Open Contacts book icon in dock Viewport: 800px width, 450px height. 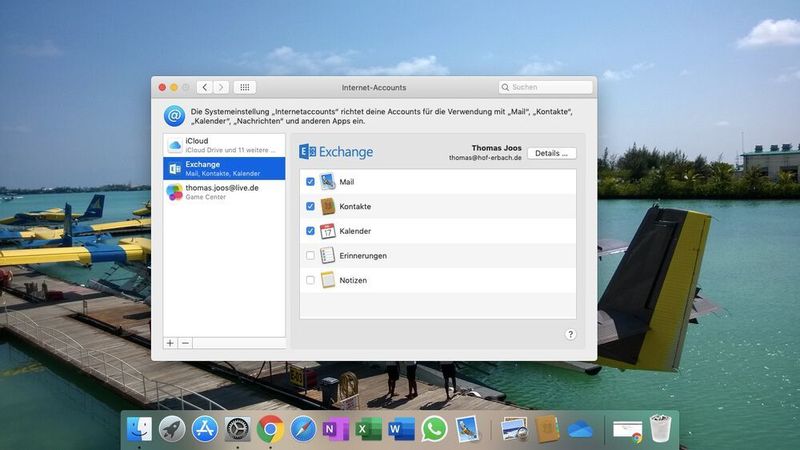[547, 429]
